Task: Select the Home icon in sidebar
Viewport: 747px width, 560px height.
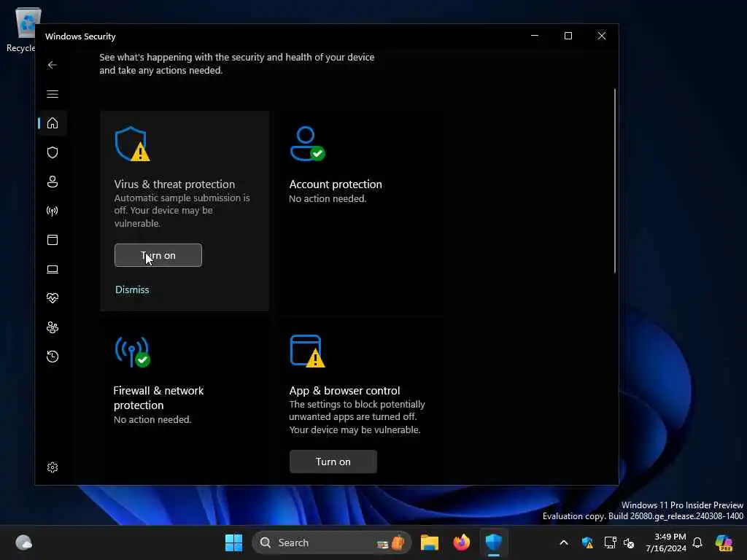Action: pyautogui.click(x=53, y=123)
